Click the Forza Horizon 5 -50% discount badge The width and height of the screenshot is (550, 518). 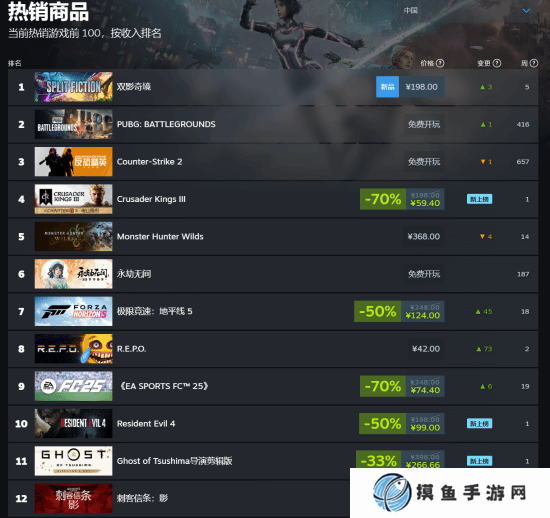point(377,311)
